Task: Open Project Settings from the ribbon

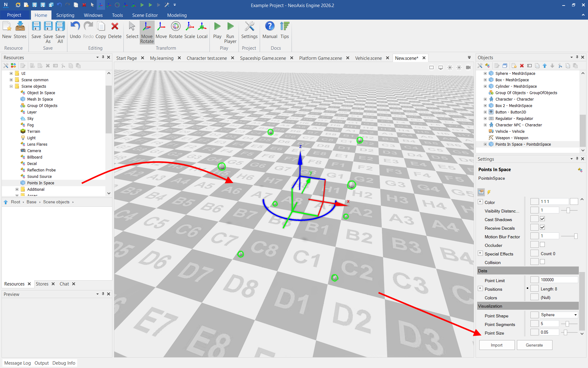Action: click(x=250, y=30)
